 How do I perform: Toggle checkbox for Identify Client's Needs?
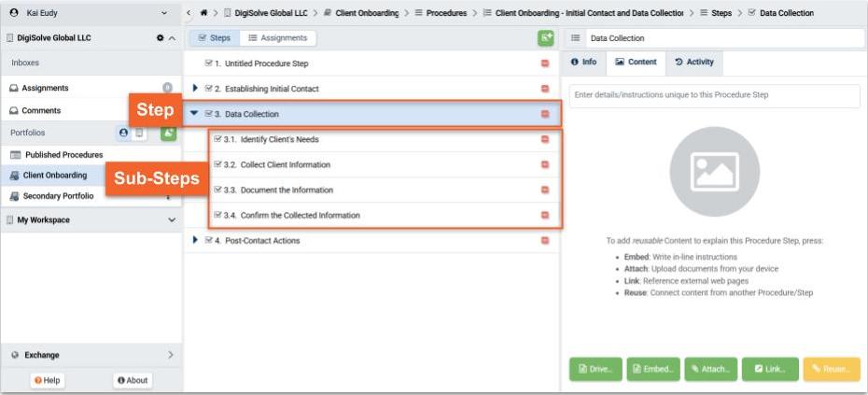pyautogui.click(x=217, y=139)
